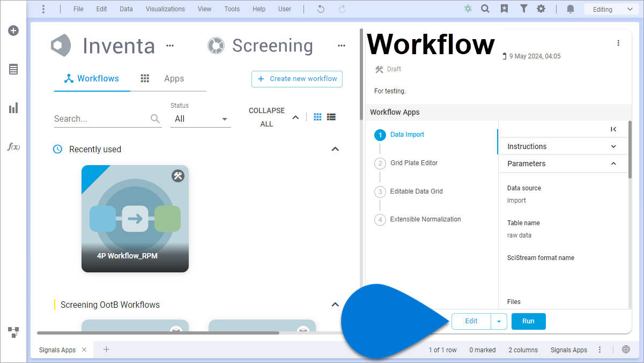Open the Edit button dropdown arrow
Viewport: 644px width, 363px height.
(499, 321)
